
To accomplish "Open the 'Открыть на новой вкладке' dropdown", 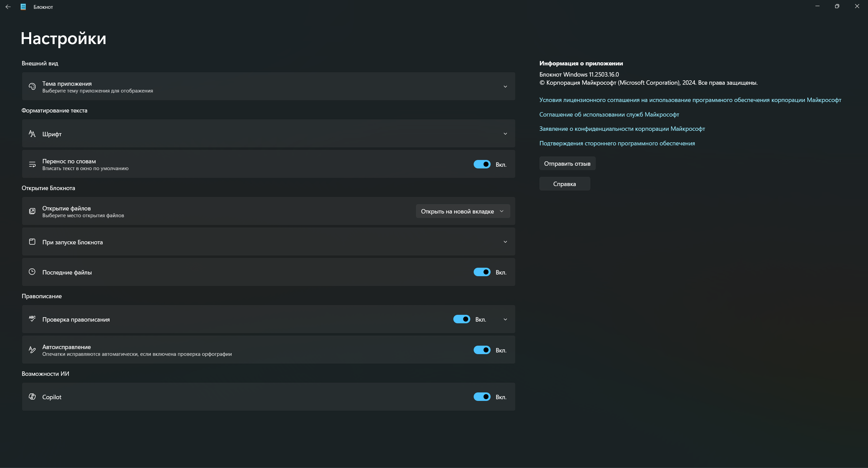I will click(x=462, y=211).
